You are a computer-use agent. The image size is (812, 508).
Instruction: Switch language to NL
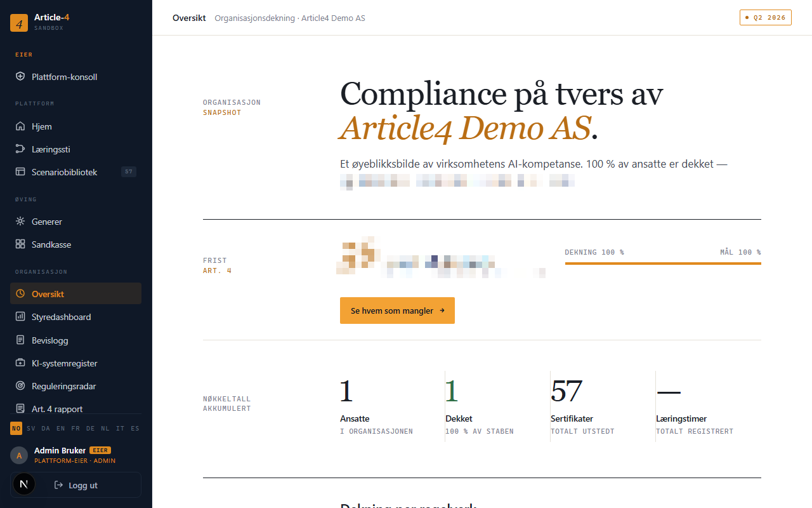[105, 429]
